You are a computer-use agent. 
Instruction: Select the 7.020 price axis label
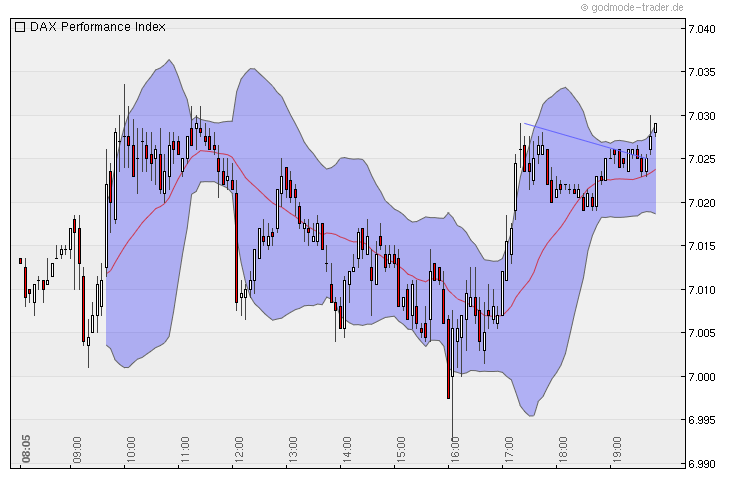(x=702, y=203)
